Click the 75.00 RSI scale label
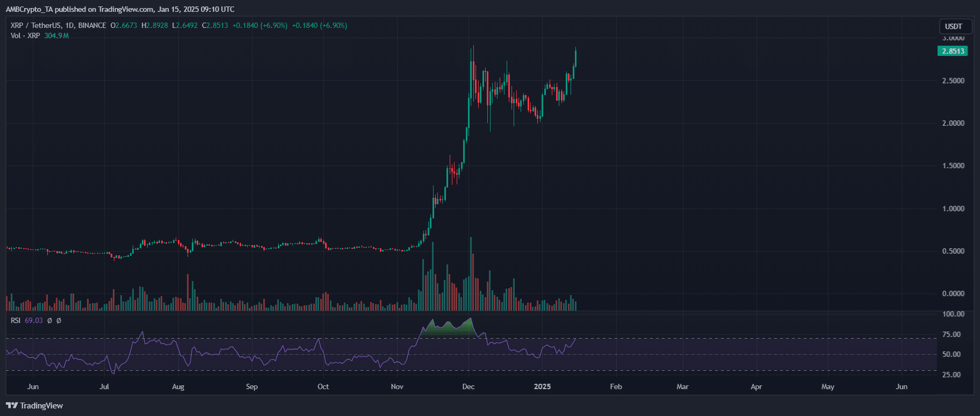The height and width of the screenshot is (416, 980). click(952, 334)
